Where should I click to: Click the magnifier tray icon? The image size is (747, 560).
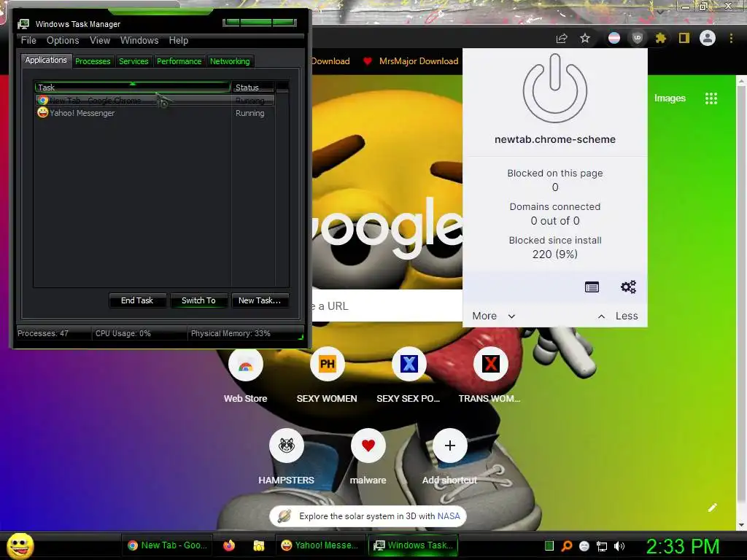566,546
